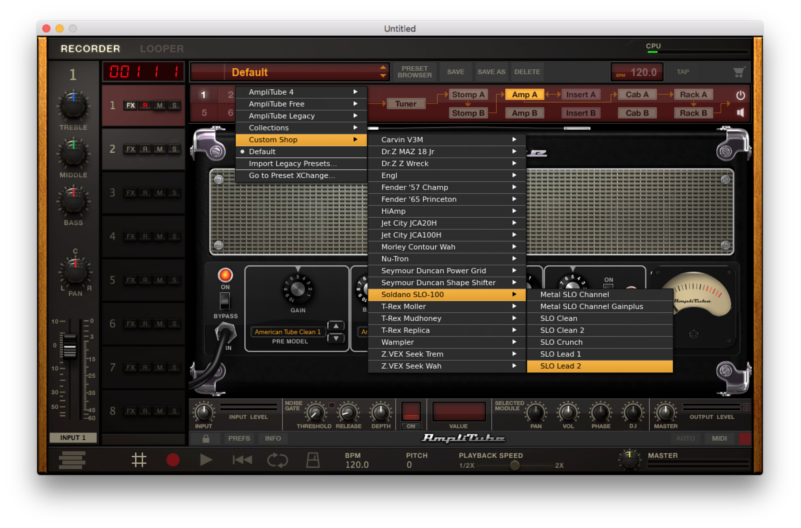Click the grid snap hash icon
801x528 pixels.
[x=139, y=460]
